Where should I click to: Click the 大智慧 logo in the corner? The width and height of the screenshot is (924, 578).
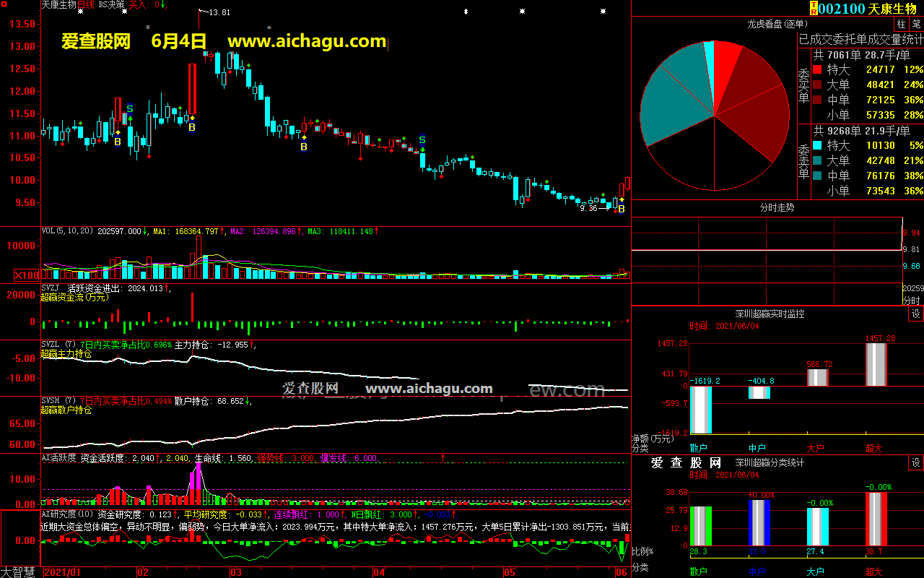(x=18, y=572)
